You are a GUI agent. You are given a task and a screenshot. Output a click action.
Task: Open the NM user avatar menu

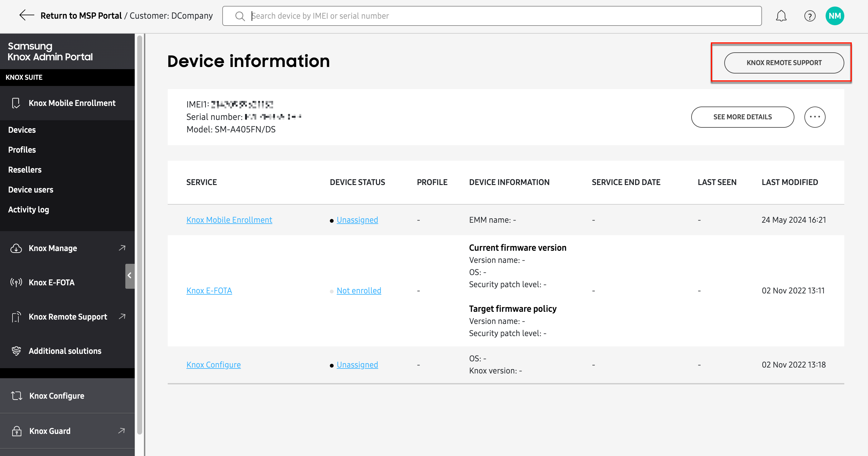point(834,16)
